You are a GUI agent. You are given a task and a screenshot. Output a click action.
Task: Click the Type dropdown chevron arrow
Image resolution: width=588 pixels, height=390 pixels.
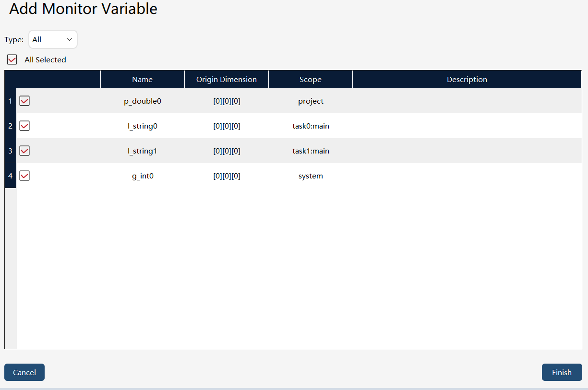(70, 39)
